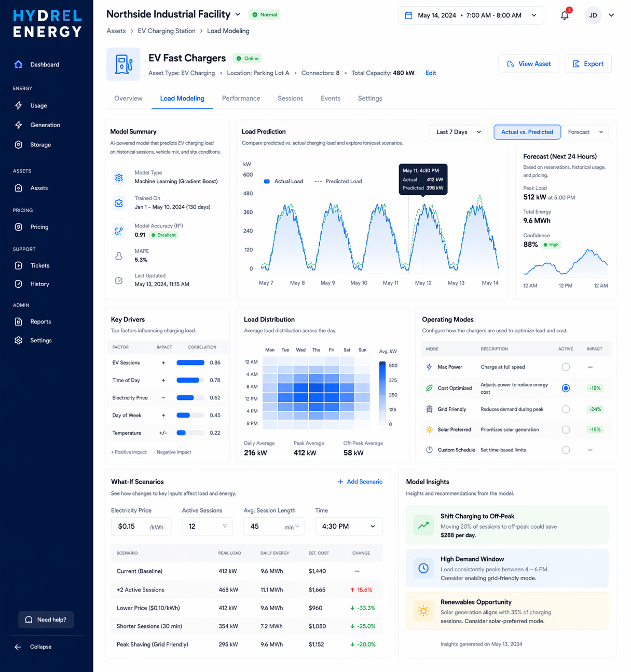Click the MAPE icon
Viewport: 631px width, 672px height.
click(x=119, y=256)
